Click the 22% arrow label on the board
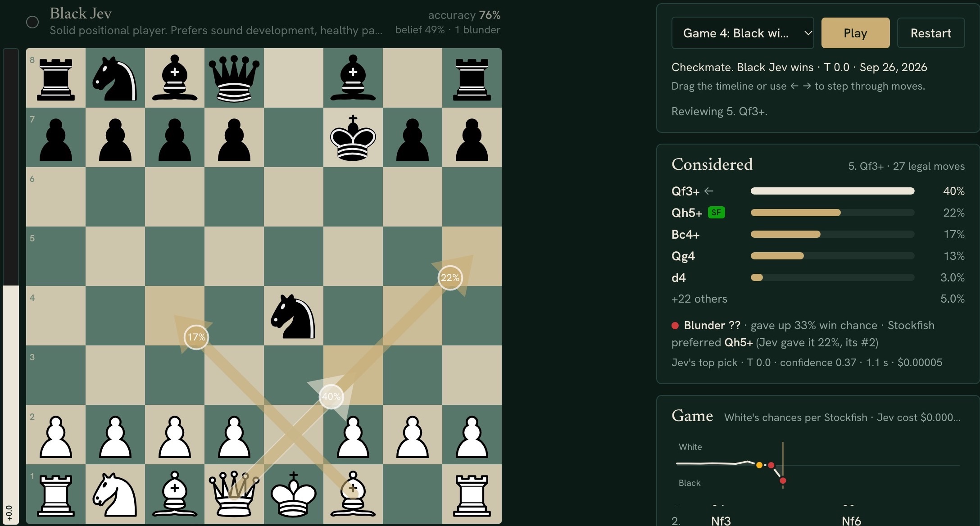Image resolution: width=980 pixels, height=526 pixels. (450, 277)
